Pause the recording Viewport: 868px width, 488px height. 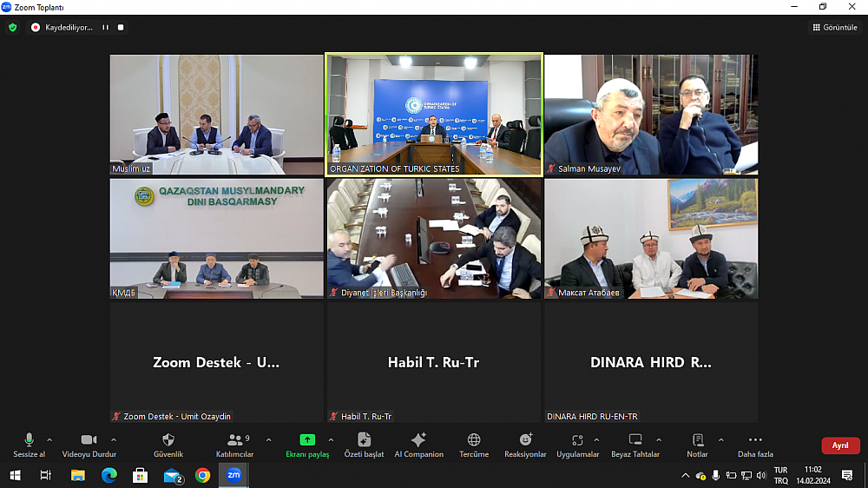point(105,27)
